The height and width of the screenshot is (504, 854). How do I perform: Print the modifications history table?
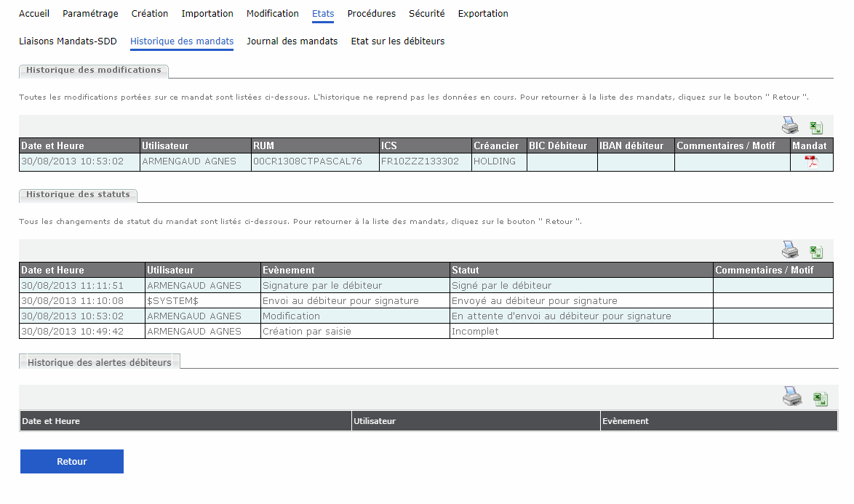point(790,126)
